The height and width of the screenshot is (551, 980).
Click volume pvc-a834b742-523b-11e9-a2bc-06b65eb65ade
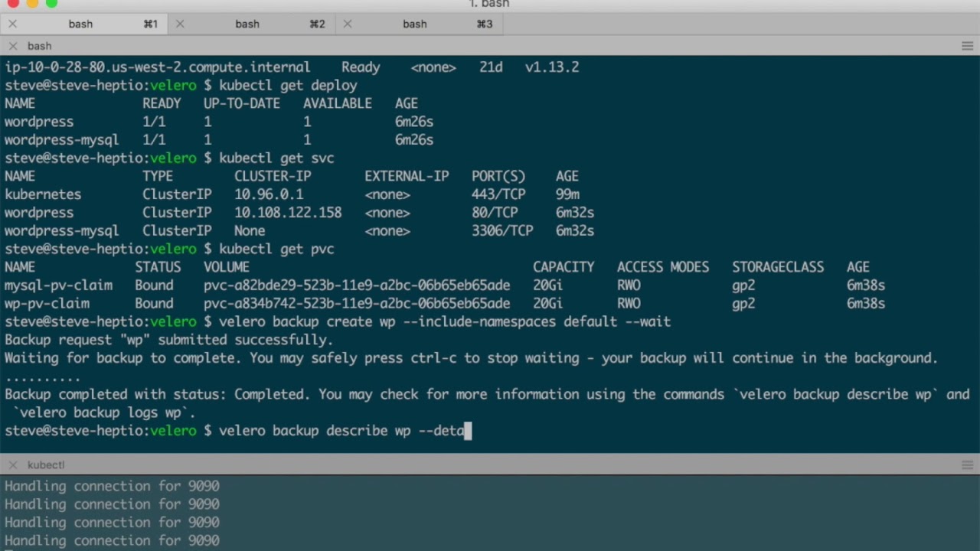point(357,304)
